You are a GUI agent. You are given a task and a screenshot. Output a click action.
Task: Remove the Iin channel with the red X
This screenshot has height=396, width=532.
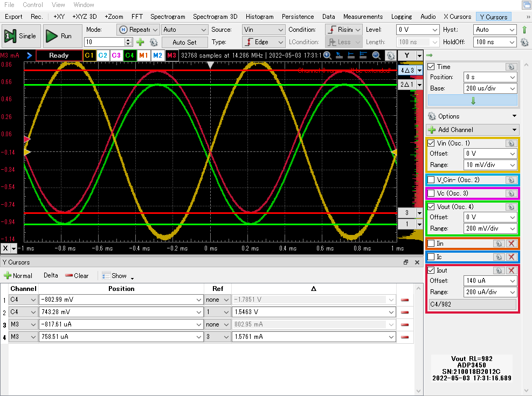(511, 244)
